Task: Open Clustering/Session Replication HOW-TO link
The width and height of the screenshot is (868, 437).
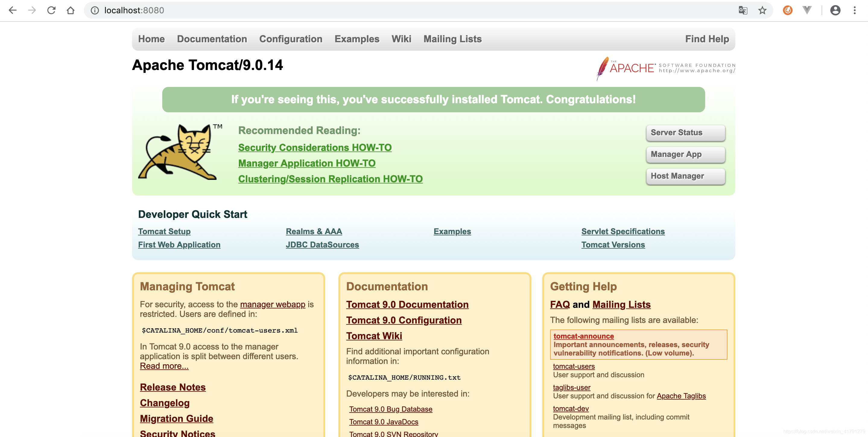Action: 330,179
